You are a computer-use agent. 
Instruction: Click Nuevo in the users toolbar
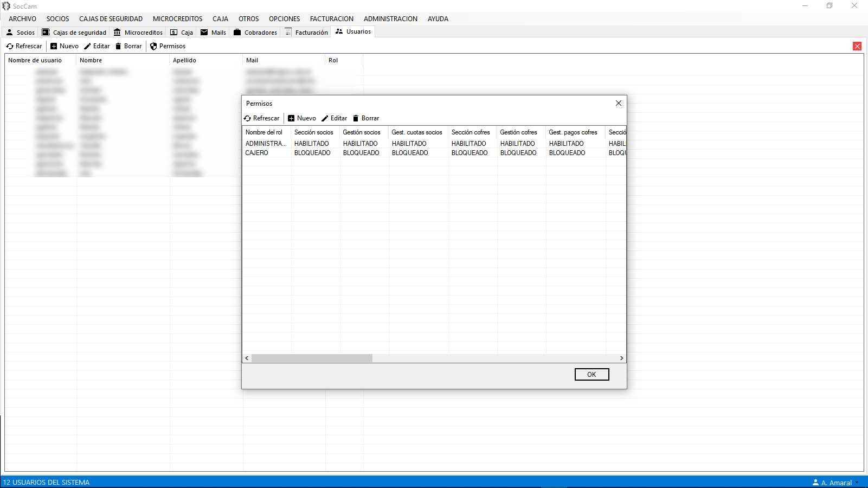point(65,46)
